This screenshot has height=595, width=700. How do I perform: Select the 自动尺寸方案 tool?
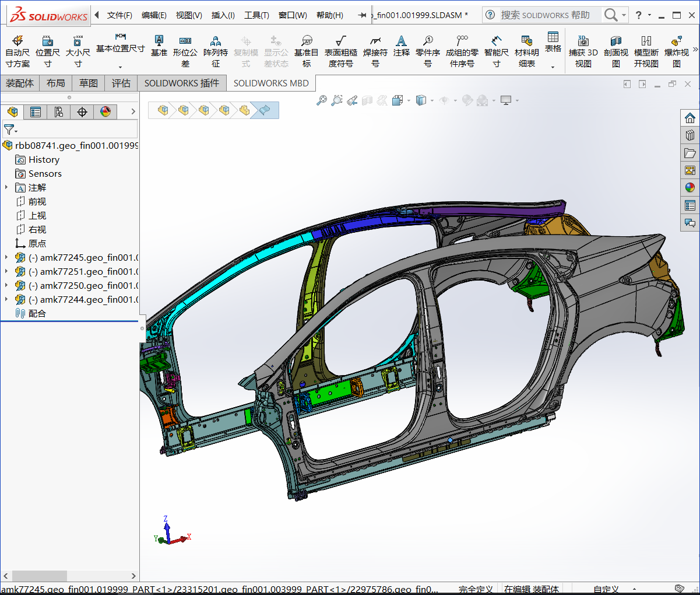click(17, 51)
